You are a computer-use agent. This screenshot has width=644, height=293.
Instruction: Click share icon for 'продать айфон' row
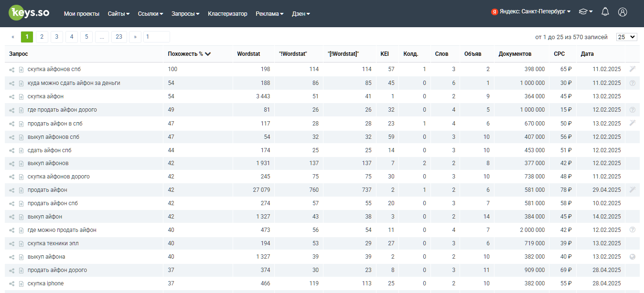click(12, 190)
